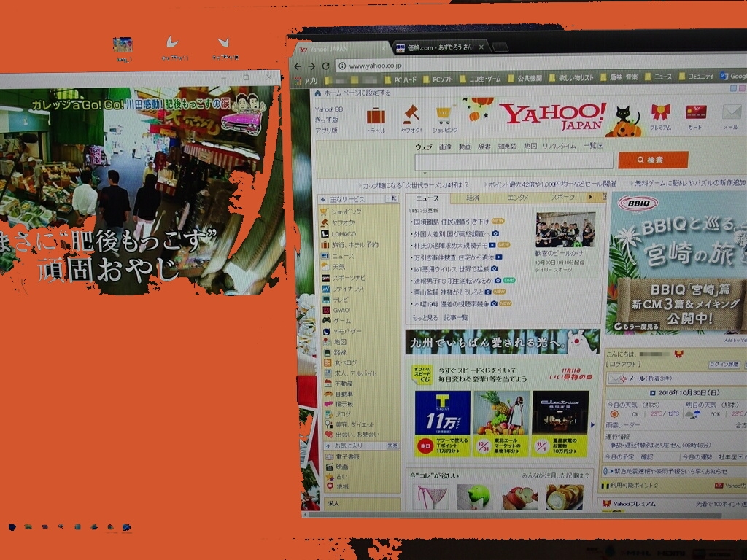Viewport: 747px width, 560px height.
Task: Open the 九州でいちばん愛される光へ banner
Action: (503, 341)
